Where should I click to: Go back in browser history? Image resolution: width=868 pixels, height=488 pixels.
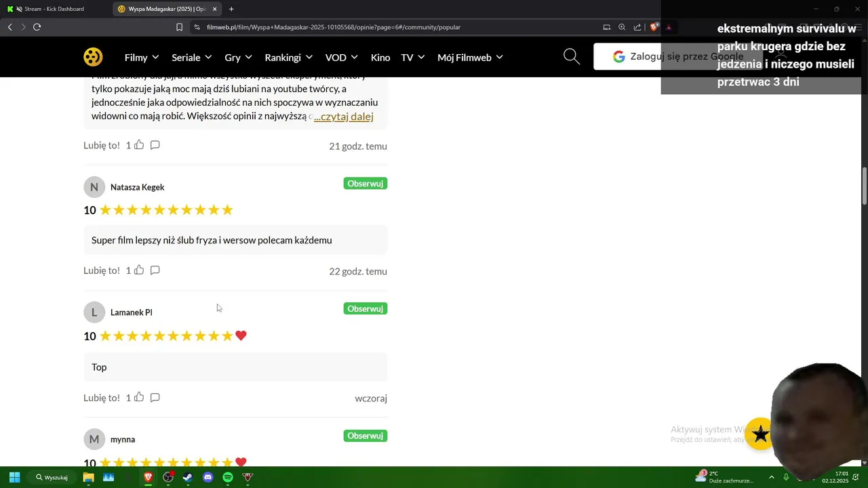click(x=9, y=27)
